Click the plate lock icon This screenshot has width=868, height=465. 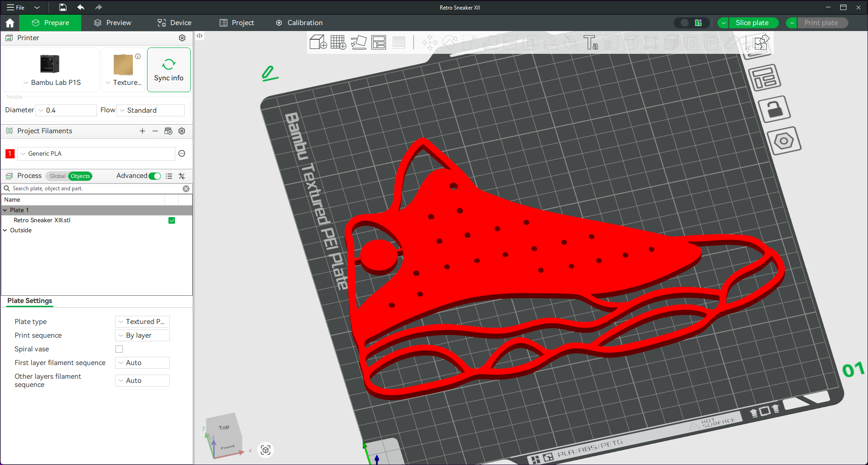click(x=773, y=110)
